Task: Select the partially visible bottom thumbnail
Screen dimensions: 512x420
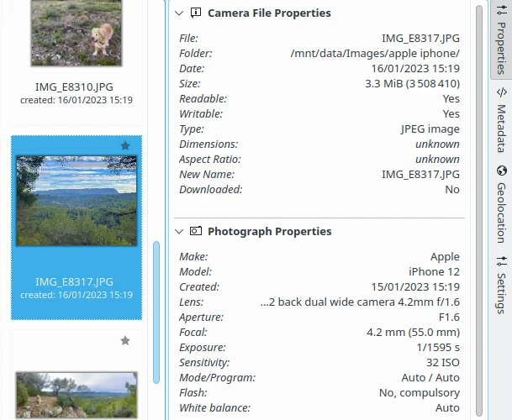Action: click(77, 393)
